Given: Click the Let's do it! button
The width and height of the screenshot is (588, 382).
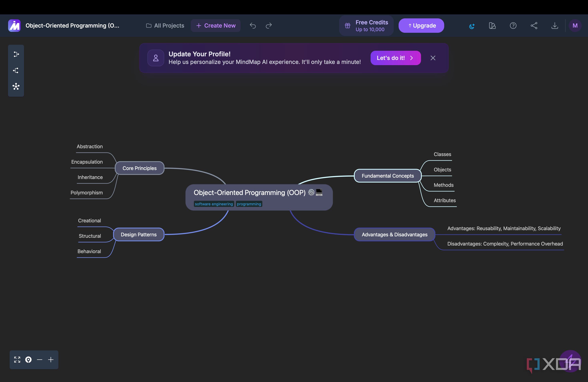Looking at the screenshot, I should point(396,58).
